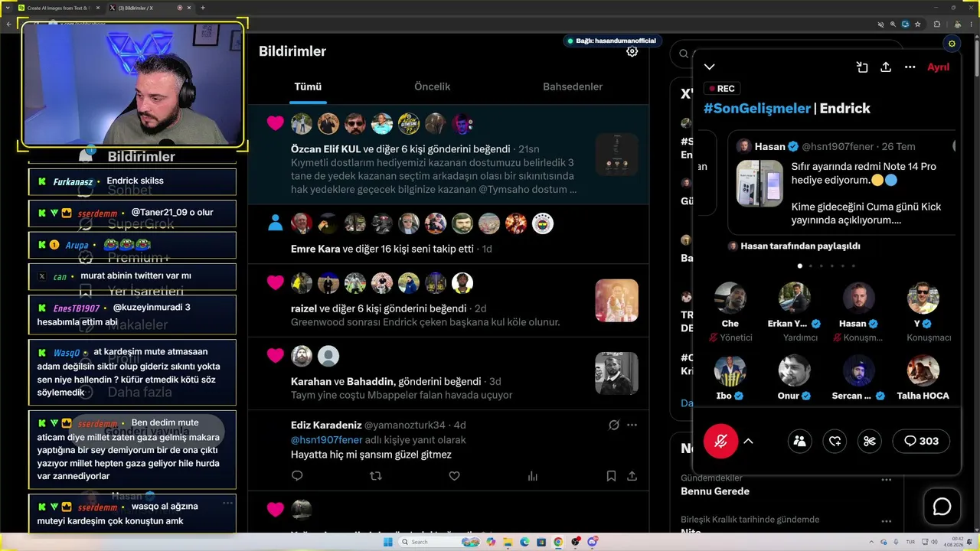Like Ediz Karadeniz's post
This screenshot has width=980, height=551.
pos(454,476)
